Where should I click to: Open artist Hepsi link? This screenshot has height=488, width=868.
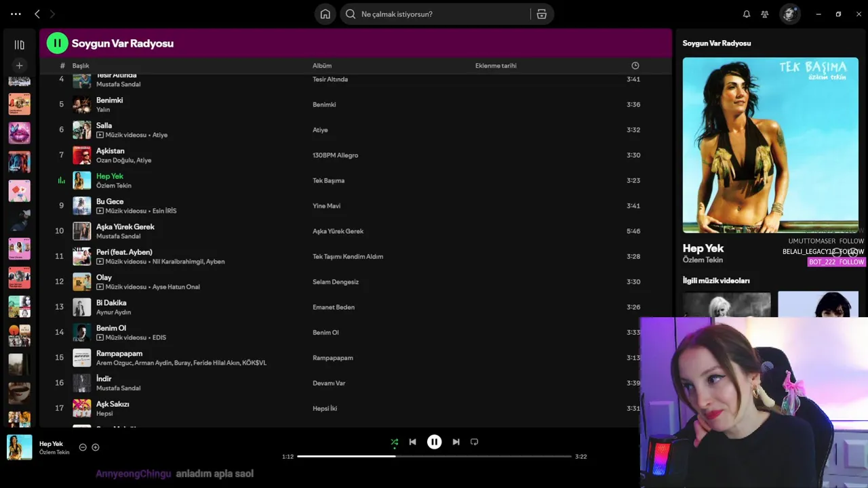(x=104, y=413)
